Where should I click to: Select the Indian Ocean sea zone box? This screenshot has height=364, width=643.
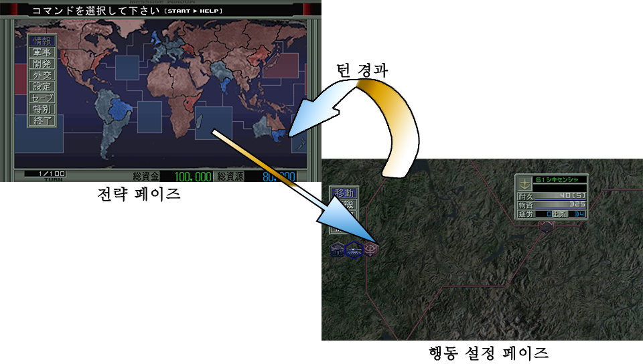click(x=213, y=123)
